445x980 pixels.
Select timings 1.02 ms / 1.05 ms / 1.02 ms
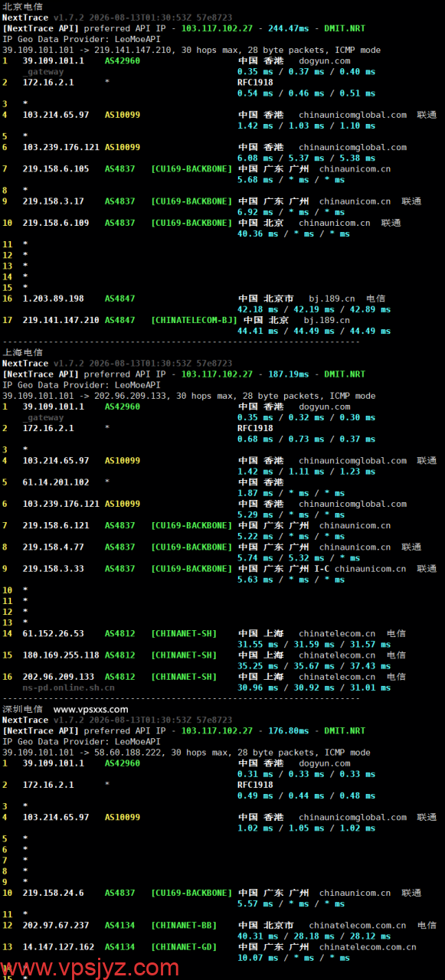pos(306,828)
